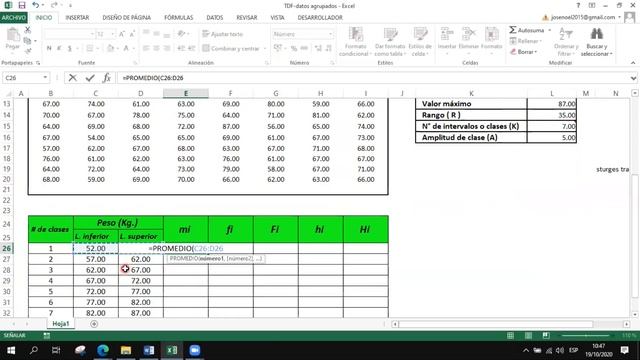The image size is (640, 360).
Task: Switch to REVISAR tab
Action: (247, 18)
